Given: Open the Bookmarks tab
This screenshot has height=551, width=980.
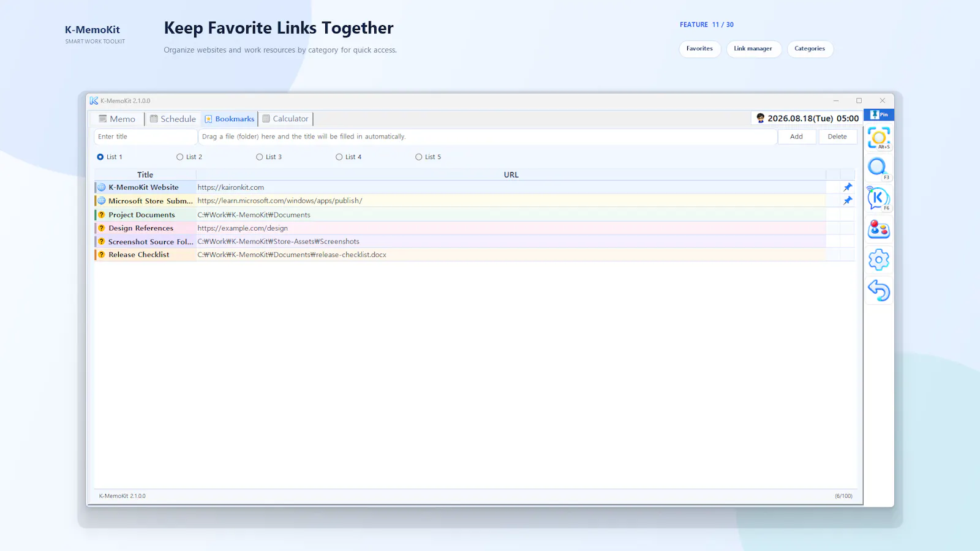Looking at the screenshot, I should click(230, 119).
